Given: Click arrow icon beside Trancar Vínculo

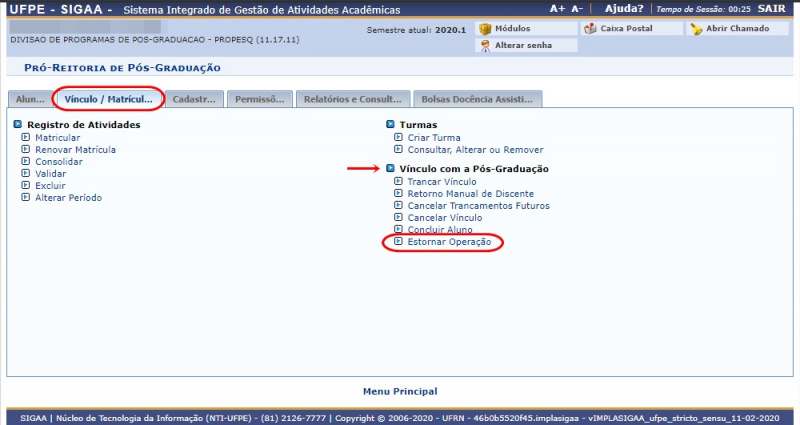Looking at the screenshot, I should (398, 182).
